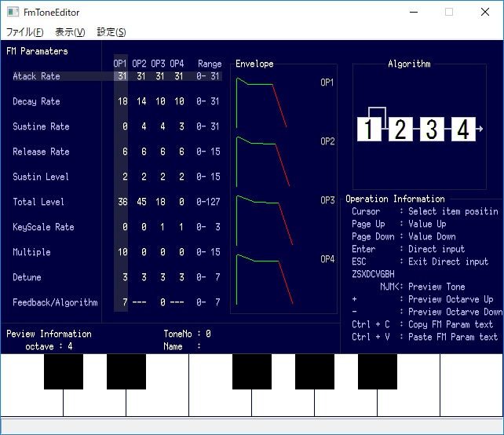
Task: Close the FmToneEditor window
Action: [485, 13]
